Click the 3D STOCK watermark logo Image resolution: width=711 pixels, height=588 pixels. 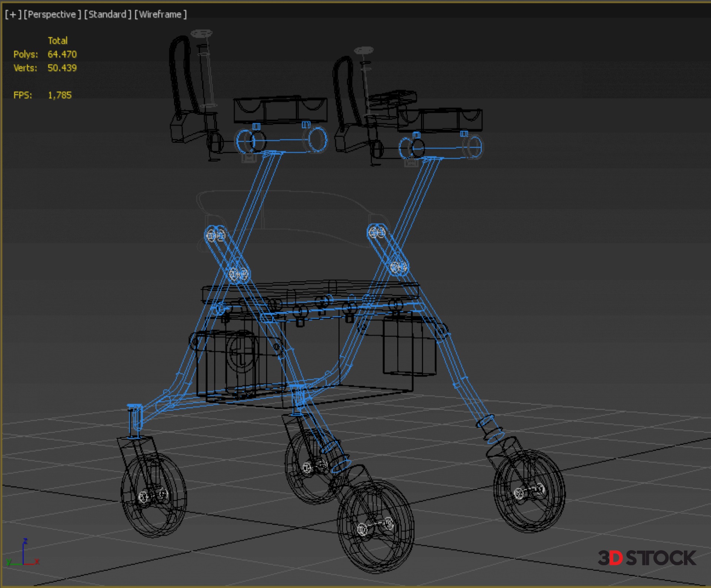(647, 558)
